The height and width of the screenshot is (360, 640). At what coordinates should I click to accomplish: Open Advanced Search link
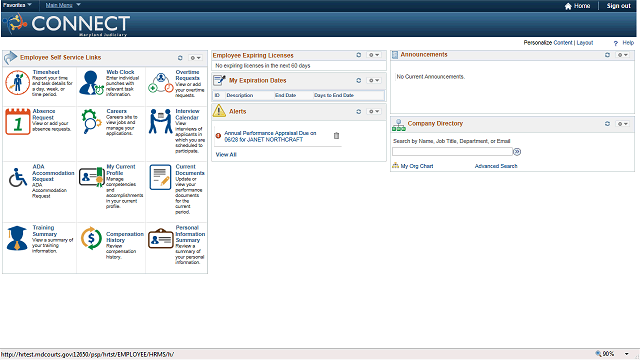click(496, 166)
